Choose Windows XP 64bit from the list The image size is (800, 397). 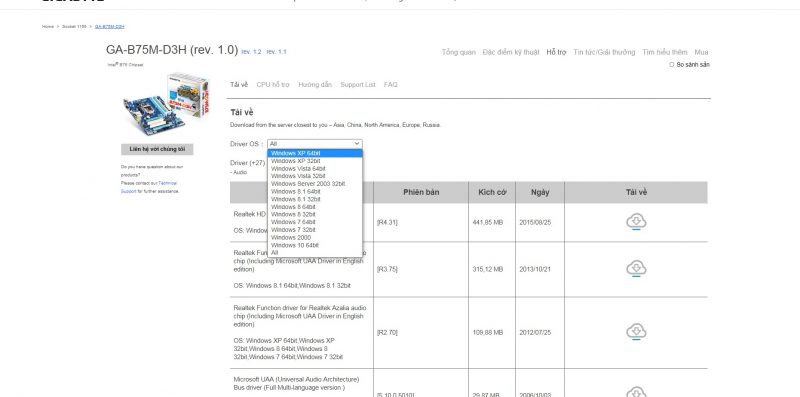coord(315,153)
